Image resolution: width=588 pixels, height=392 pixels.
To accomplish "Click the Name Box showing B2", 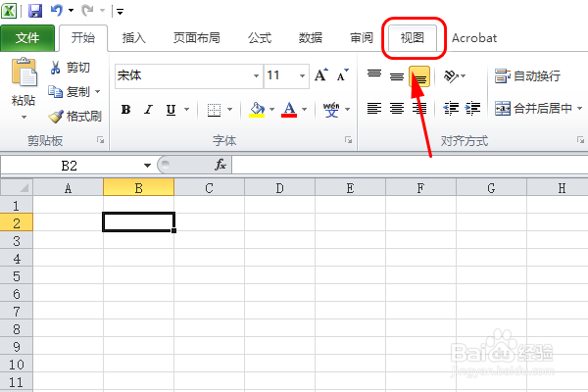I will click(x=70, y=166).
